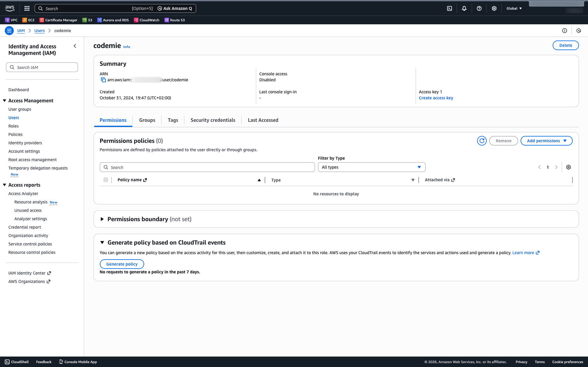Open table preferences gear near pagination
The height and width of the screenshot is (367, 588).
click(x=569, y=167)
